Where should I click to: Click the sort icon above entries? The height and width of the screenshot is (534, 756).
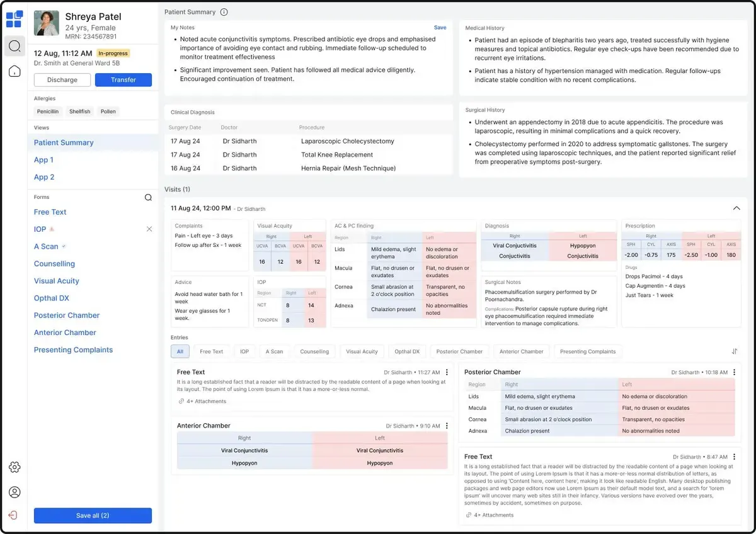point(735,351)
